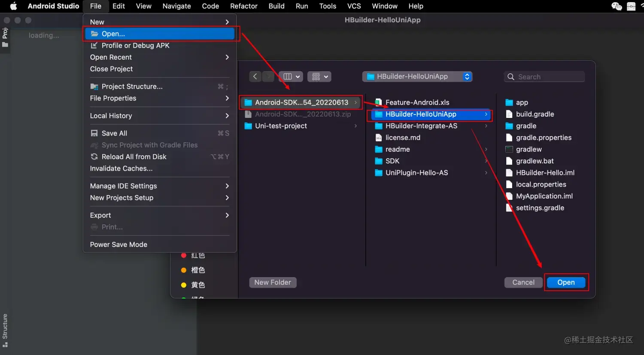Go forward in file dialog
This screenshot has height=355, width=644.
click(268, 76)
